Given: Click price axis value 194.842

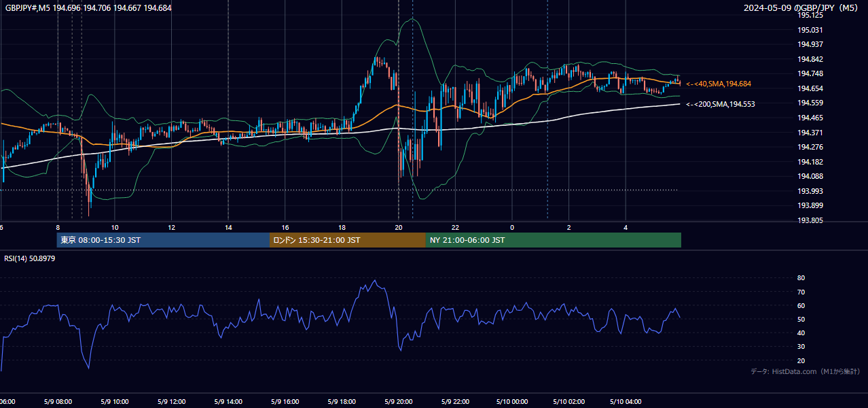Looking at the screenshot, I should 810,59.
